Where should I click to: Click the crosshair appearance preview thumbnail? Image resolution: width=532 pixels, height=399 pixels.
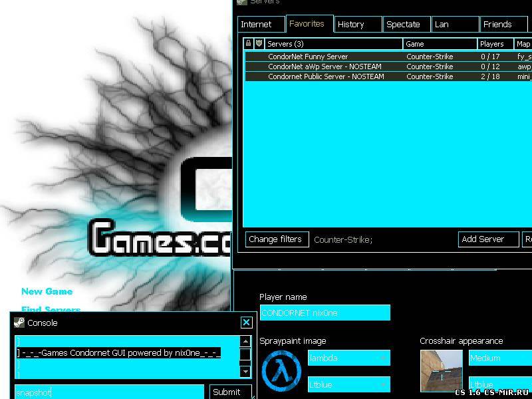tap(441, 371)
